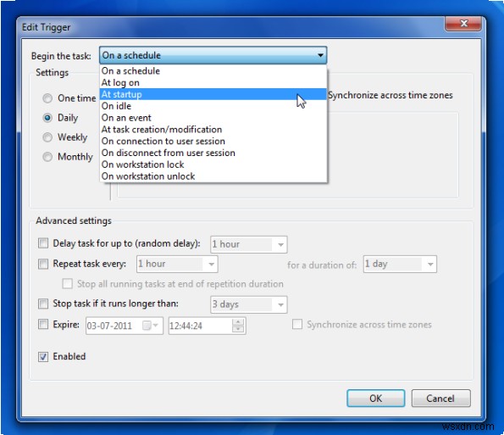The image size is (504, 435).
Task: Select the Weekly radio button
Action: coord(47,137)
